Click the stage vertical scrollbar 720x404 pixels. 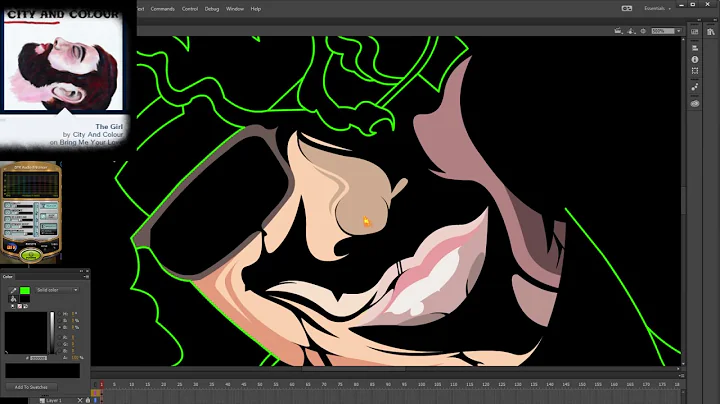point(683,201)
